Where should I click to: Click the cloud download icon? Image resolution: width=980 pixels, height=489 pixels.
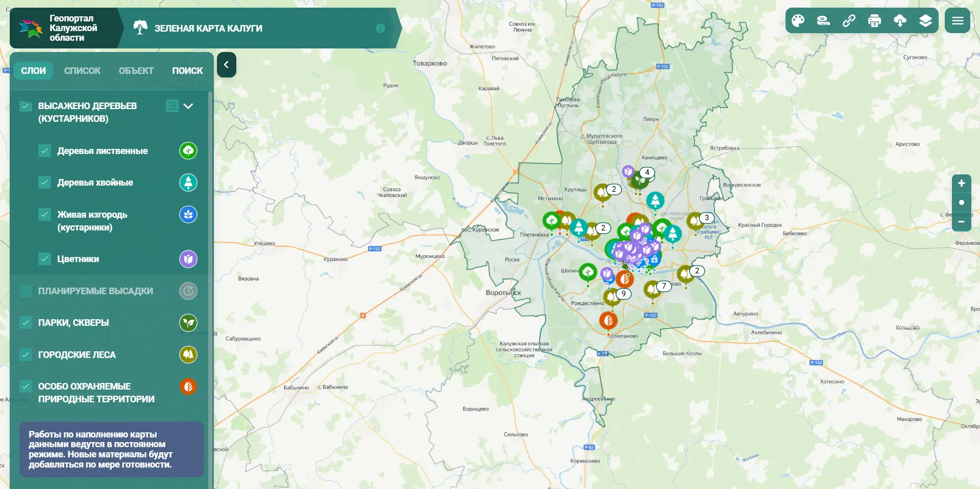tap(900, 20)
